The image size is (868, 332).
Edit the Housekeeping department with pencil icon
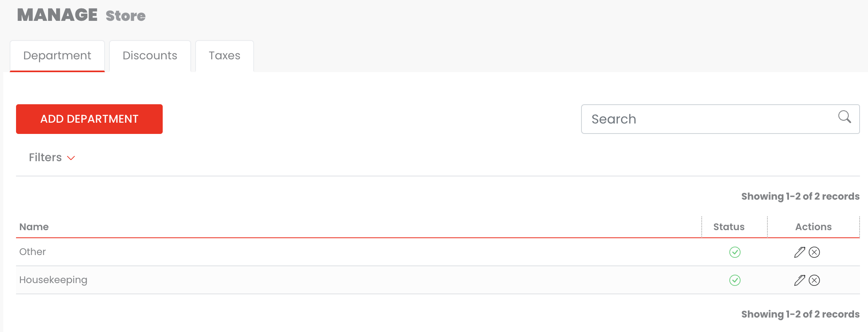799,280
